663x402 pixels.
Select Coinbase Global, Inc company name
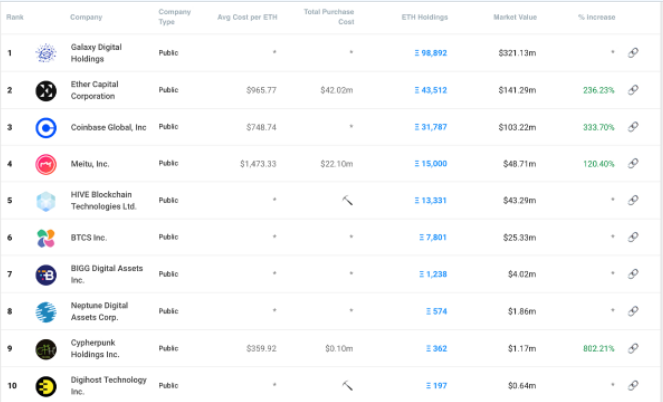tap(108, 128)
